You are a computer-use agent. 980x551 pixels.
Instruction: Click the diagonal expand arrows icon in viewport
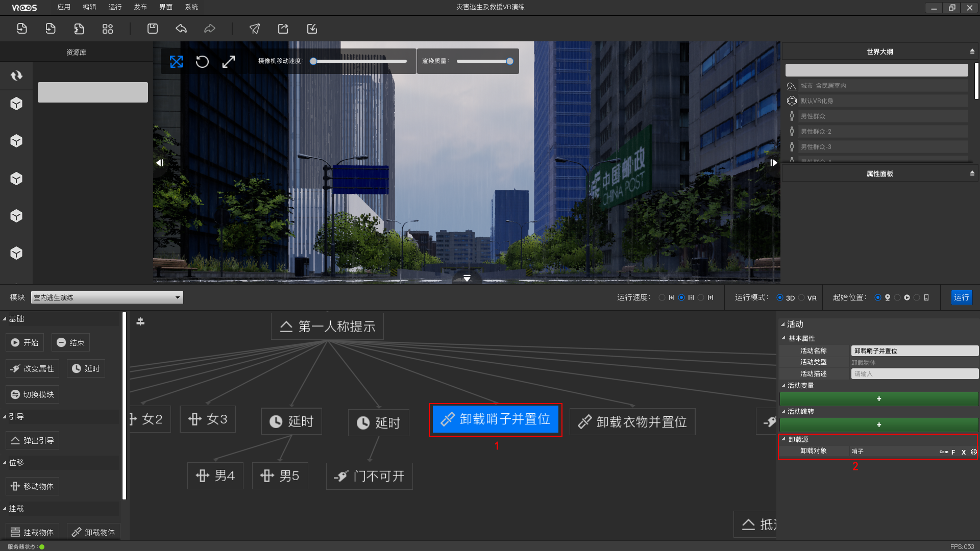click(x=229, y=62)
